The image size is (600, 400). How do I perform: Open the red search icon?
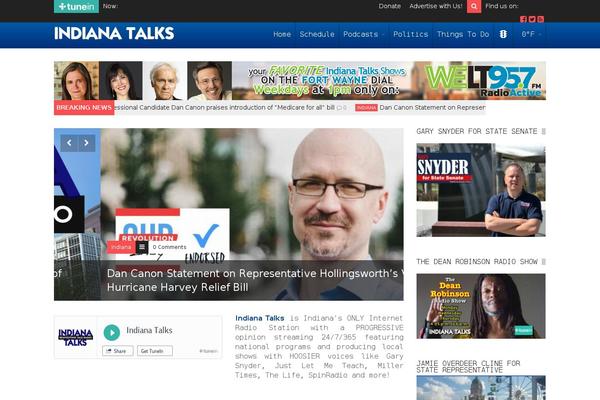[474, 6]
